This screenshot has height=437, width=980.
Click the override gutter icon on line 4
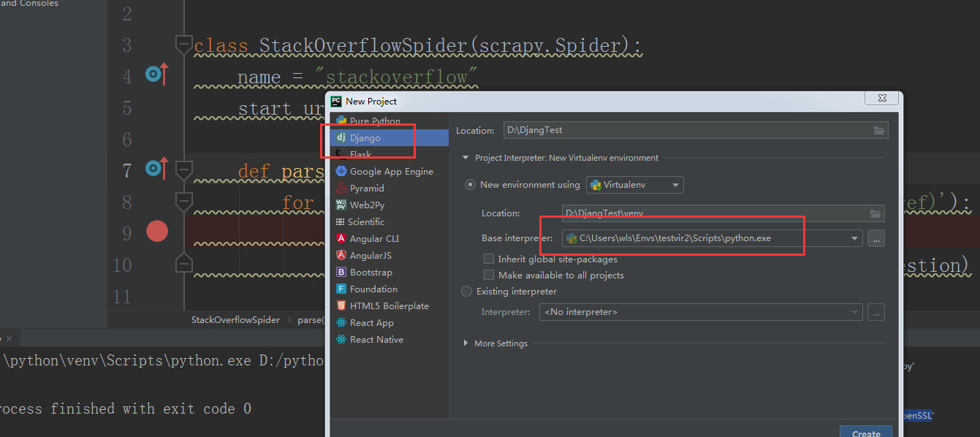pos(156,74)
